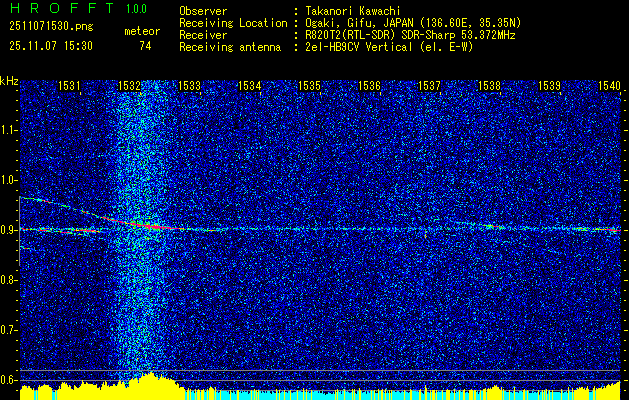Click the meteor label
This screenshot has width=629, height=400.
point(142,31)
